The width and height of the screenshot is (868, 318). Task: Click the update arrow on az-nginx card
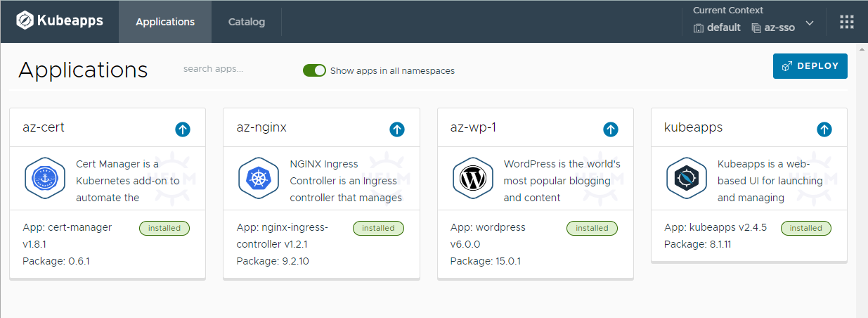pos(396,129)
